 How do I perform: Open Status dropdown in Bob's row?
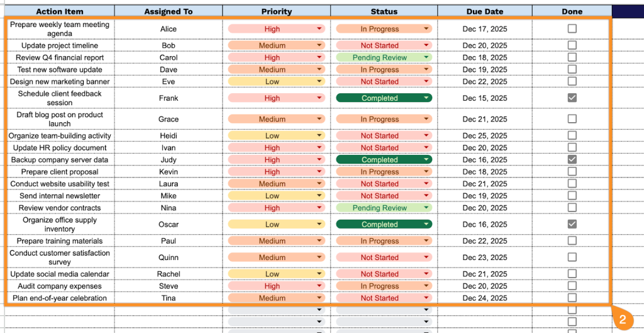point(426,45)
